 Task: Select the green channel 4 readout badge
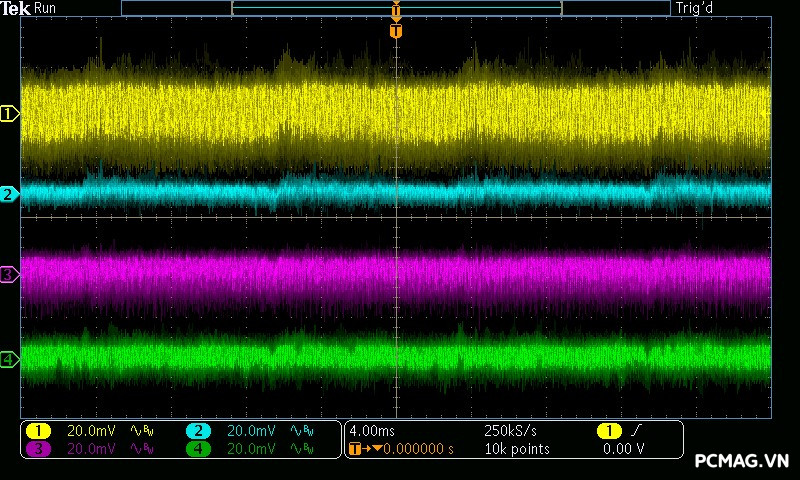click(198, 449)
